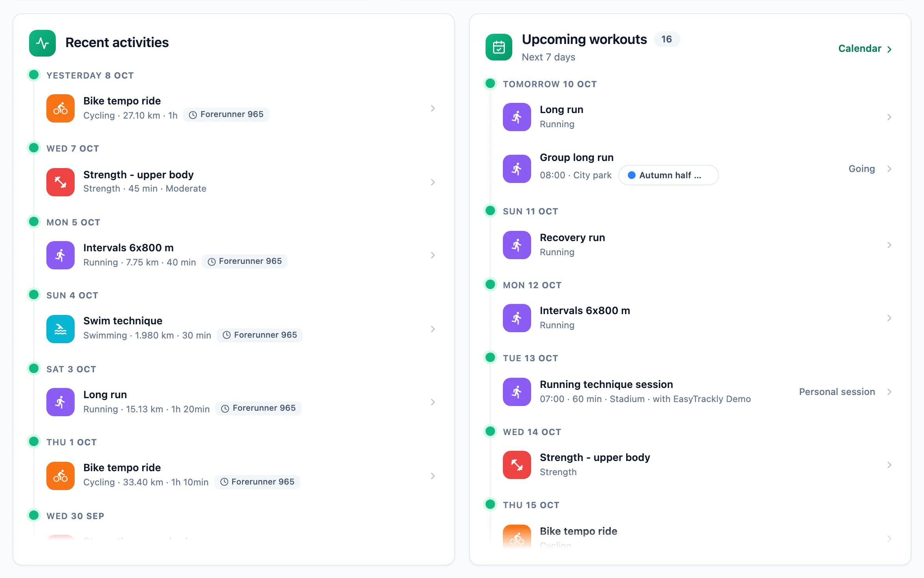Click the YESTERDAY 8 OCT timeline marker
Screen dimensions: 924x578
pos(34,75)
